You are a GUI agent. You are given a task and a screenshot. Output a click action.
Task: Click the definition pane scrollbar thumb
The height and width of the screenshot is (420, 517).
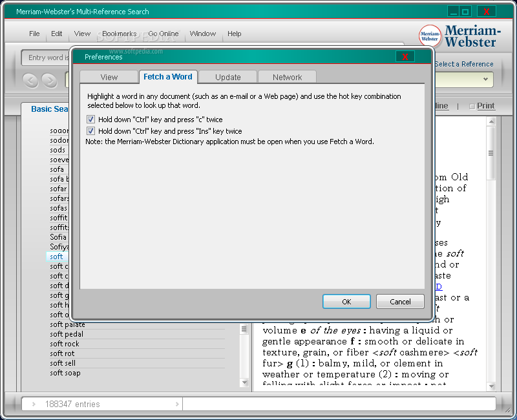point(491,153)
